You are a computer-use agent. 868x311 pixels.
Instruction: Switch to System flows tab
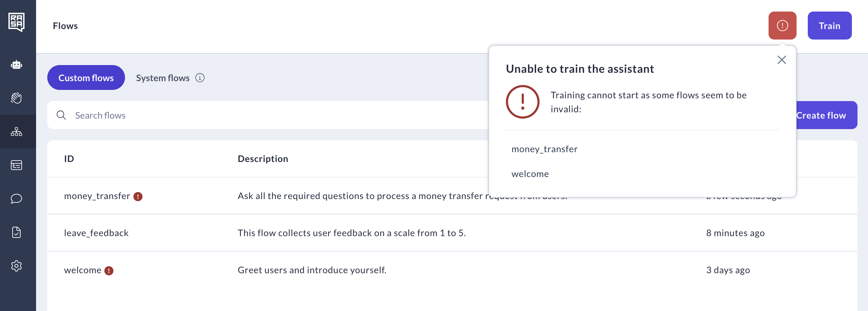[162, 78]
